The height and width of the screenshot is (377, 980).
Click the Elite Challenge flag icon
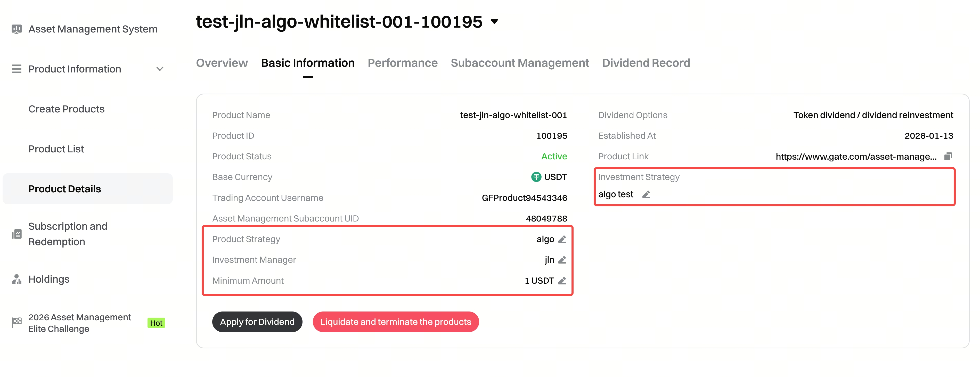click(x=16, y=323)
